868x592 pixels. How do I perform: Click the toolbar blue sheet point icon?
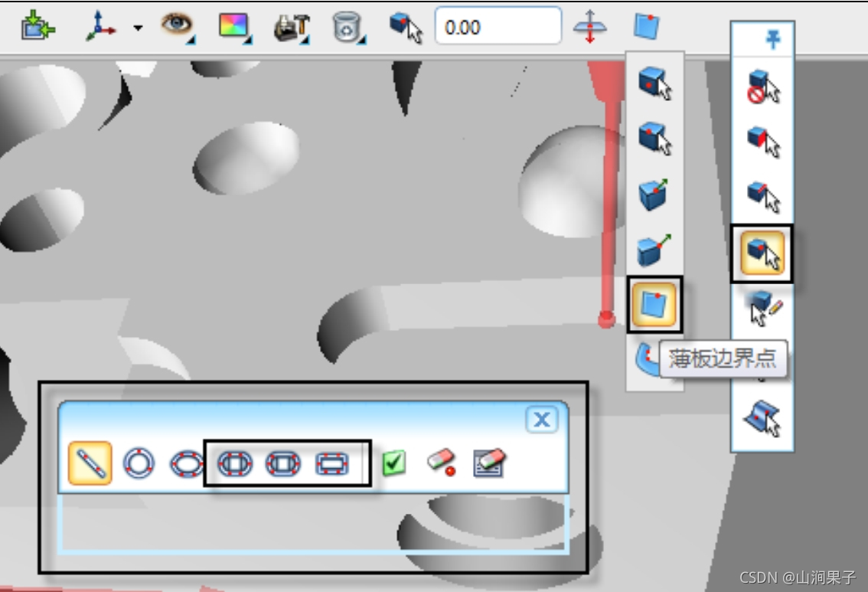click(646, 26)
